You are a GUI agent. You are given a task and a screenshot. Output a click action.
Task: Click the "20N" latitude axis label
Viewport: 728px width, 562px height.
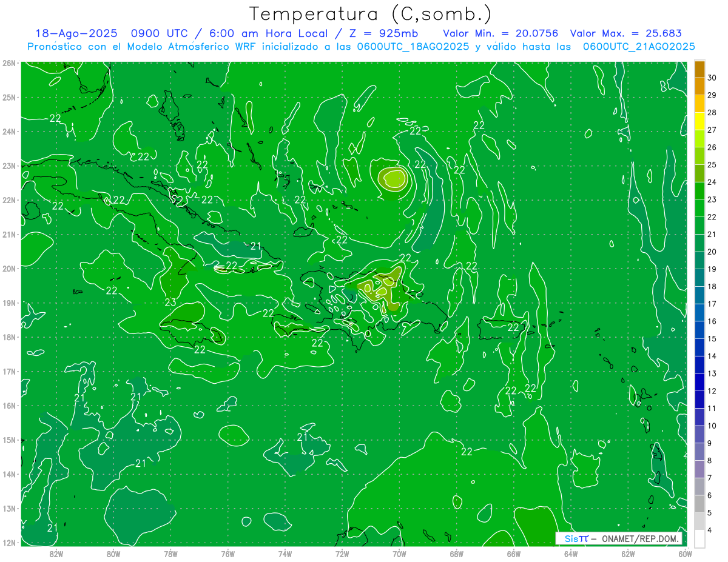point(9,269)
